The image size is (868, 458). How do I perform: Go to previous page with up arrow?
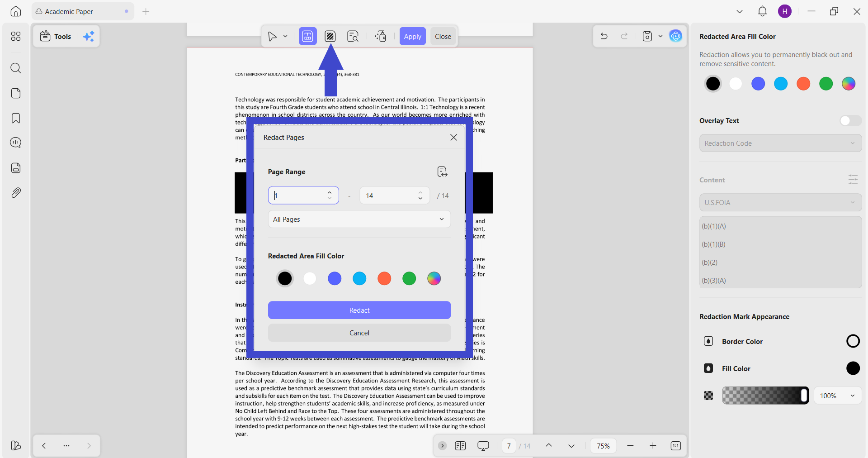549,445
